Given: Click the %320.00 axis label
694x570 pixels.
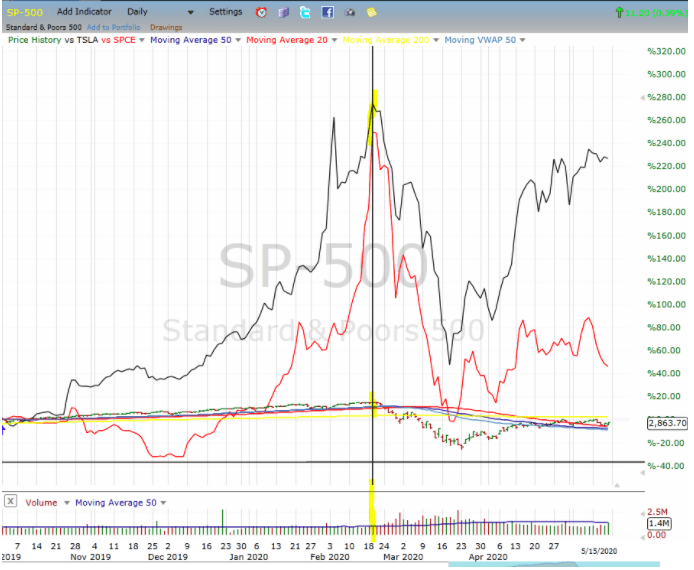Looking at the screenshot, I should 667,51.
